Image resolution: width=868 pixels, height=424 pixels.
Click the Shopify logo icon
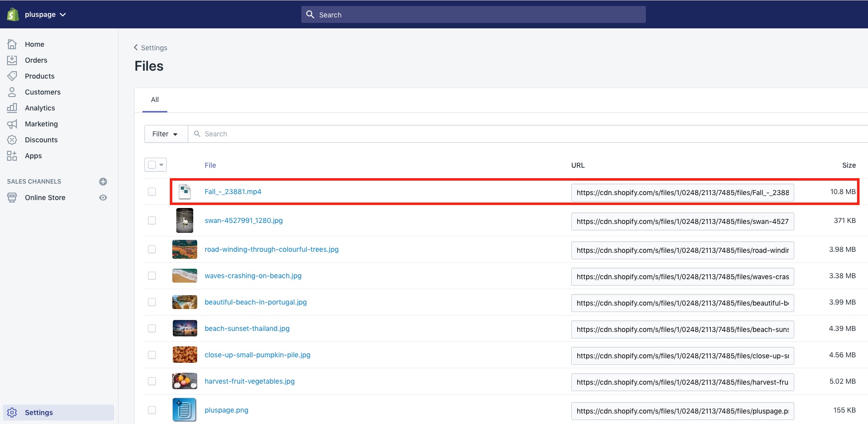click(13, 14)
